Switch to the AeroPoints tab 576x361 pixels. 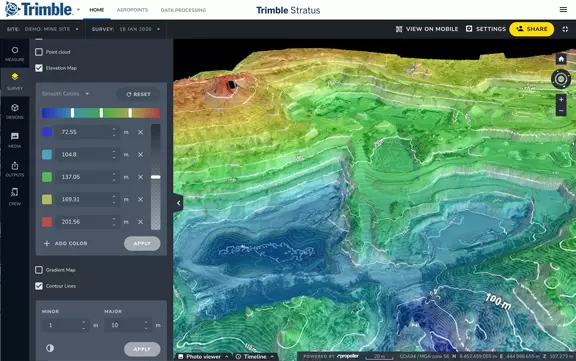tap(132, 10)
